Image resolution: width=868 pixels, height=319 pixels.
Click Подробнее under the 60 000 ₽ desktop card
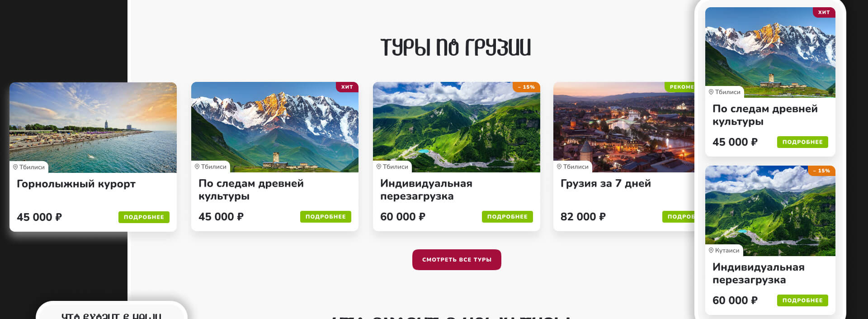point(507,217)
